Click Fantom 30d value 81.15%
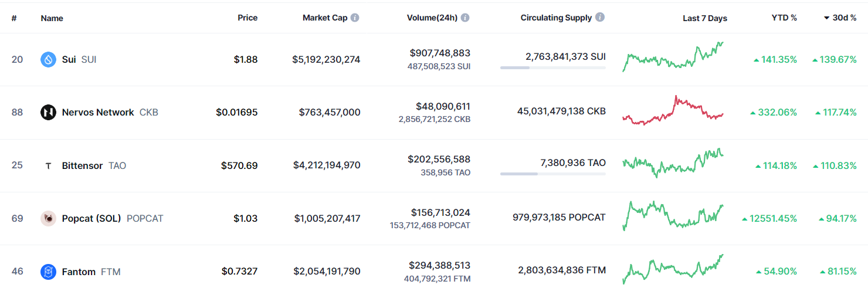This screenshot has width=868, height=298. point(839,272)
